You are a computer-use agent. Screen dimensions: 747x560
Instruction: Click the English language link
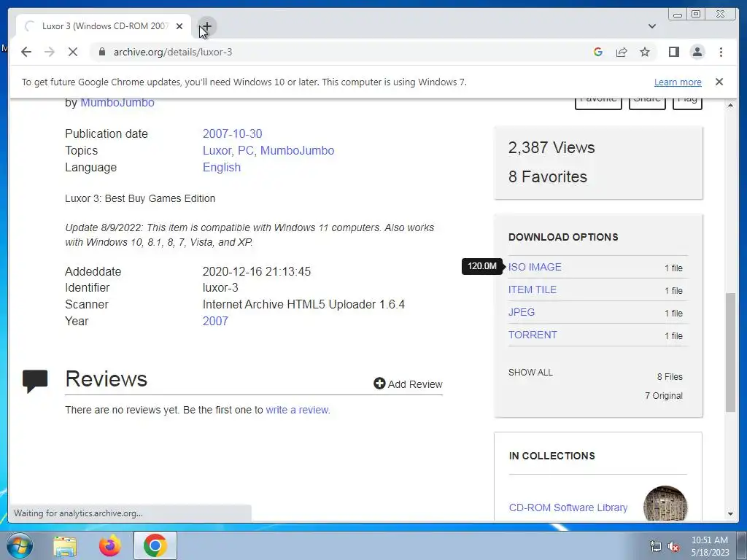point(222,167)
